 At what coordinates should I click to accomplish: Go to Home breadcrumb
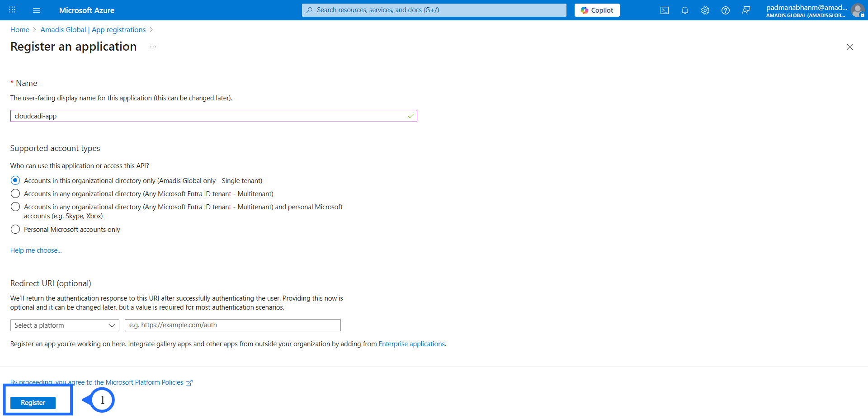20,30
